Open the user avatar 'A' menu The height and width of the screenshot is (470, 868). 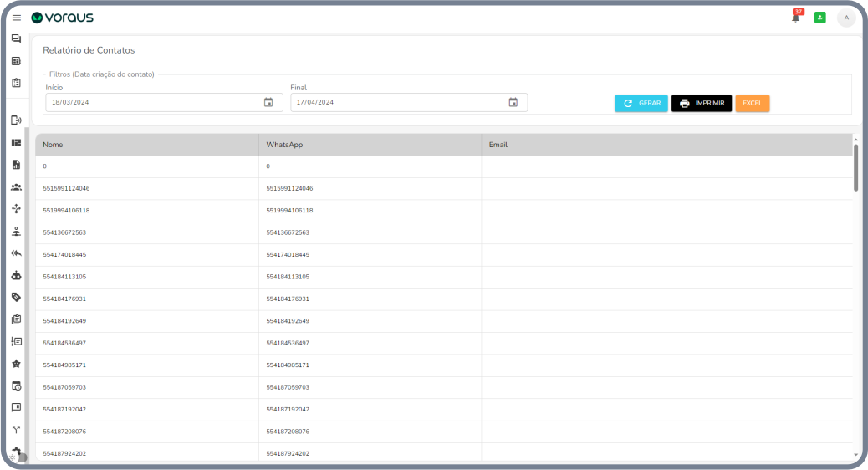click(846, 18)
